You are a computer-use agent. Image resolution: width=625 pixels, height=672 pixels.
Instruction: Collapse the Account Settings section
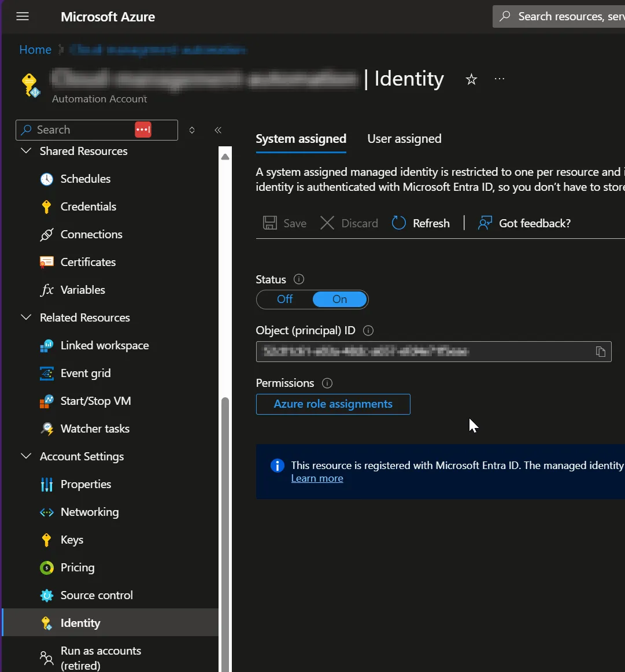tap(26, 456)
